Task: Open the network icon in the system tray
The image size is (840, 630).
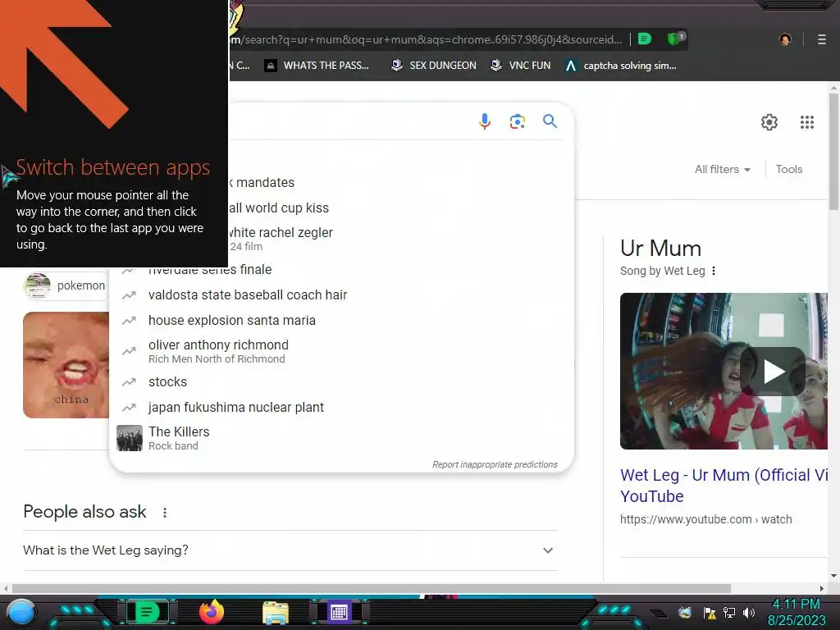Action: pyautogui.click(x=729, y=612)
